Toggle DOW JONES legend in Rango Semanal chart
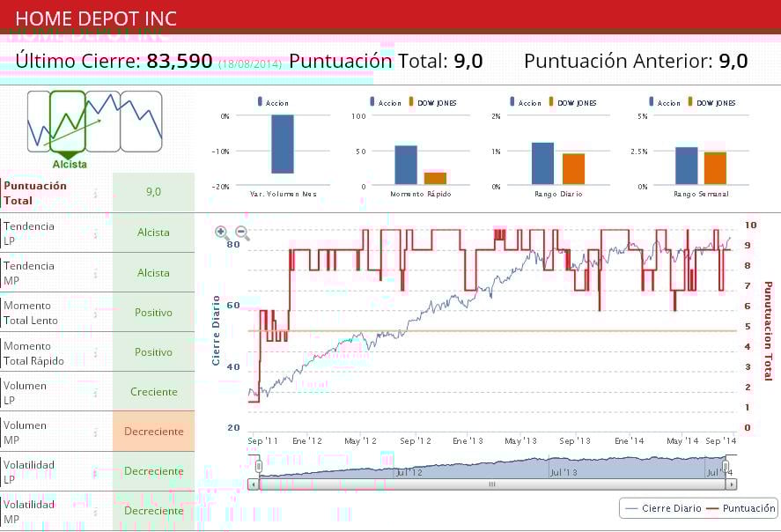This screenshot has height=532, width=781. [711, 102]
